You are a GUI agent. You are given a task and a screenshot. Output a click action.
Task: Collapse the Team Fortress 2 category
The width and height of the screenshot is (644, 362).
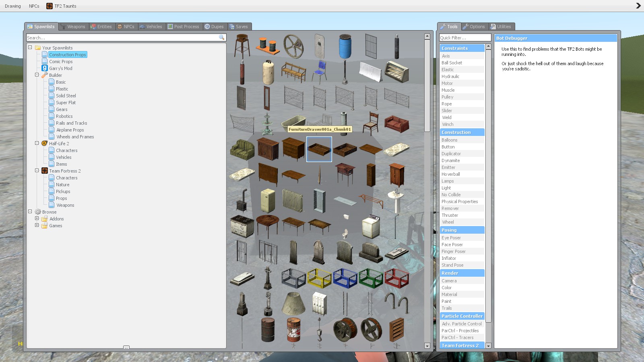[37, 171]
